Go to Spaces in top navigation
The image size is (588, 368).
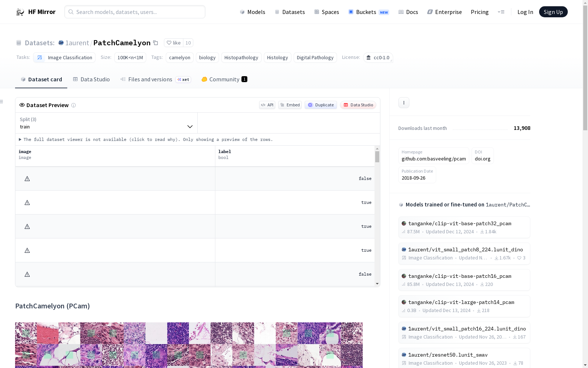[327, 12]
